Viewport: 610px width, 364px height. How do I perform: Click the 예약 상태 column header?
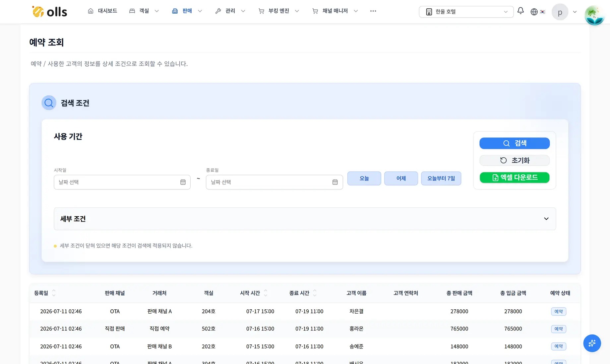[560, 293]
